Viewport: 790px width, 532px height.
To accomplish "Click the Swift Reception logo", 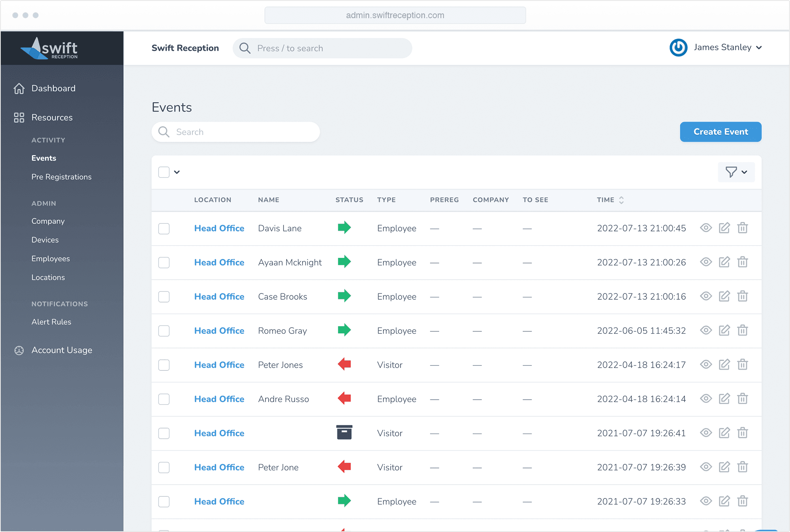I will tap(49, 49).
